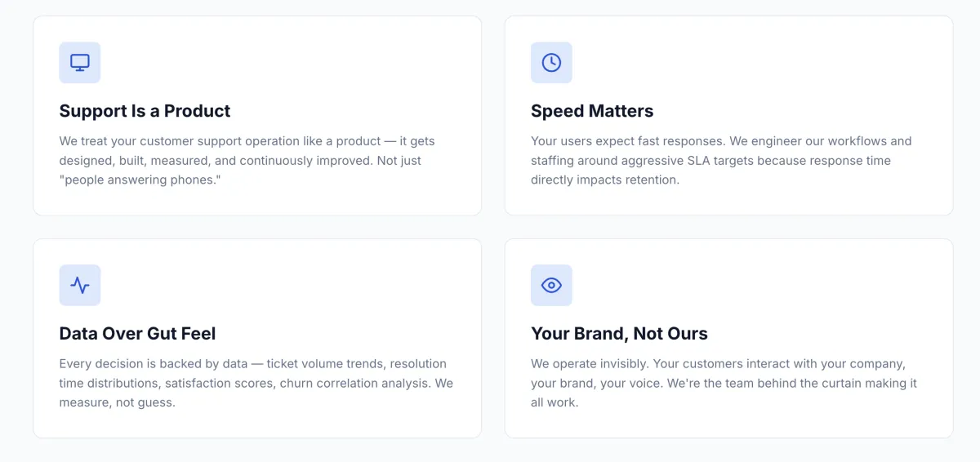
Task: Click the eye icon above Your Brand, Not Ours
Action: [x=551, y=286]
